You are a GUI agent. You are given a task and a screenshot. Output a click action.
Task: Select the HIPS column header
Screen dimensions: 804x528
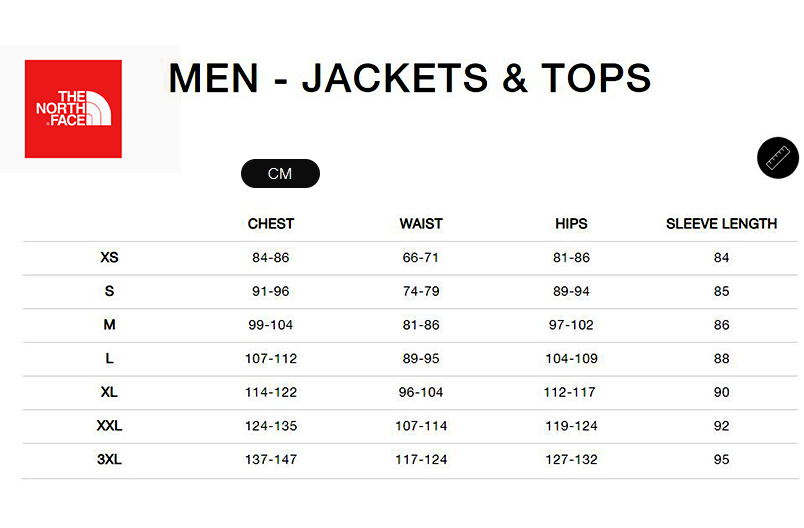tap(571, 224)
